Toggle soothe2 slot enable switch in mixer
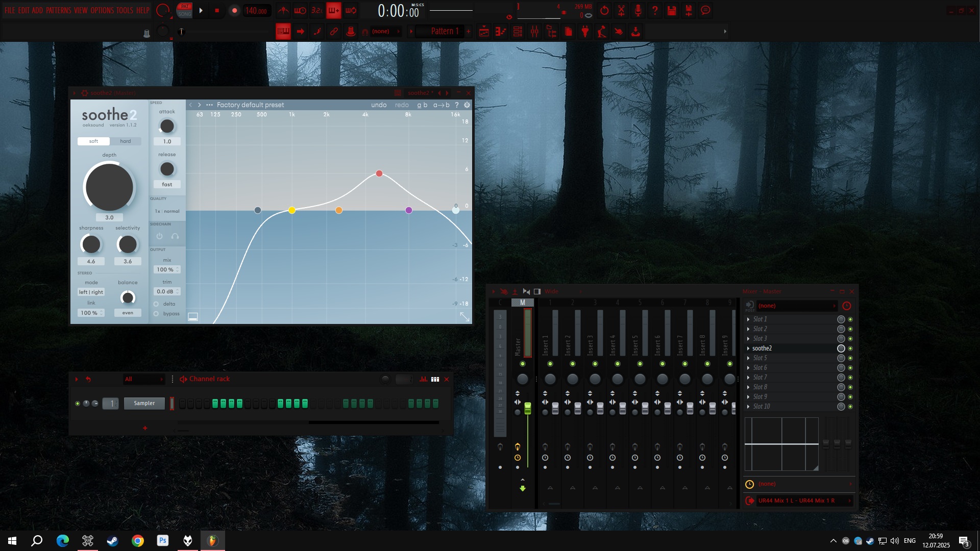The height and width of the screenshot is (551, 980). [x=850, y=348]
